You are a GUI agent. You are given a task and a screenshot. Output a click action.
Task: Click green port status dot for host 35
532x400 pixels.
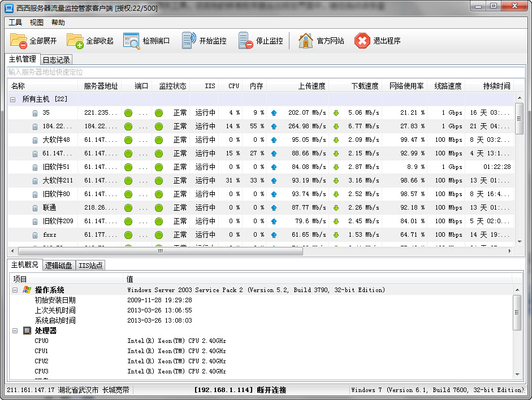[128, 112]
